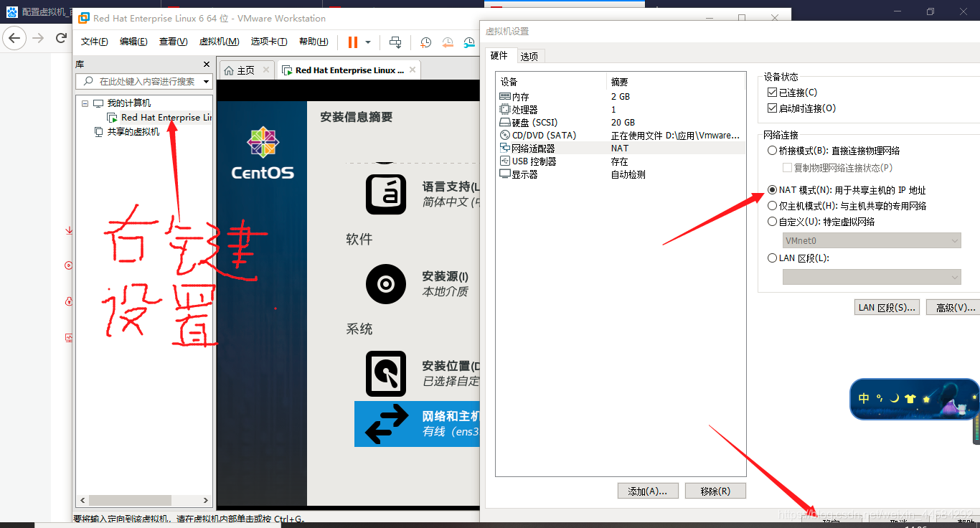The width and height of the screenshot is (980, 528).
Task: Click the 网络适配器 device icon
Action: 505,148
